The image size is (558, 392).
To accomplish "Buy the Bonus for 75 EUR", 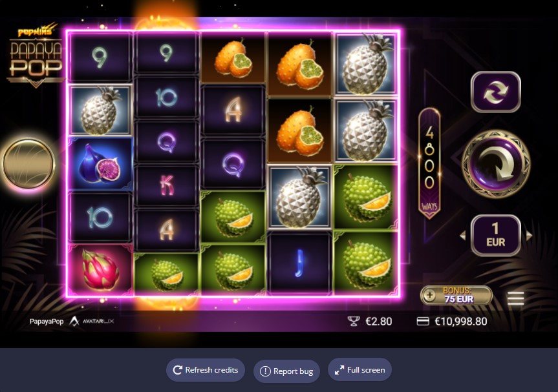I will click(456, 295).
